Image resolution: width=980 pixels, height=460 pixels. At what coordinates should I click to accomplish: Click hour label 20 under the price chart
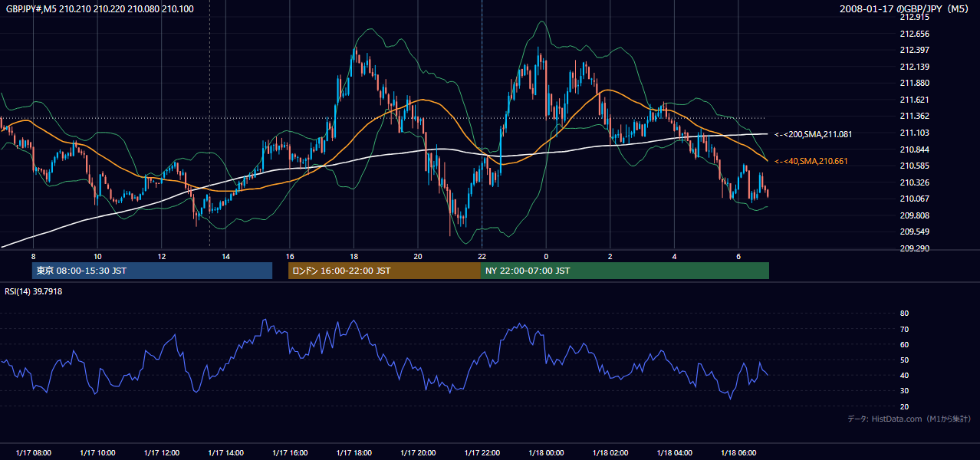point(417,256)
